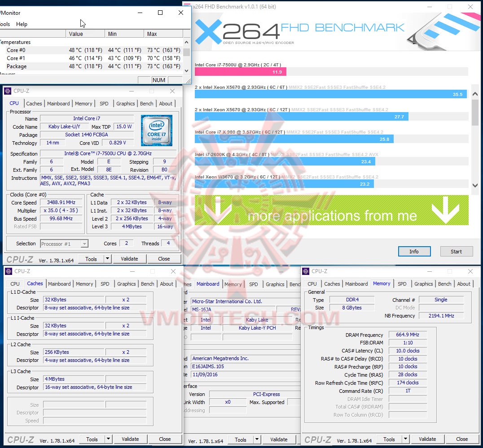Open Tools dropdown arrow in the Memory CPU-Z window
This screenshot has height=448, width=483.
[405, 439]
